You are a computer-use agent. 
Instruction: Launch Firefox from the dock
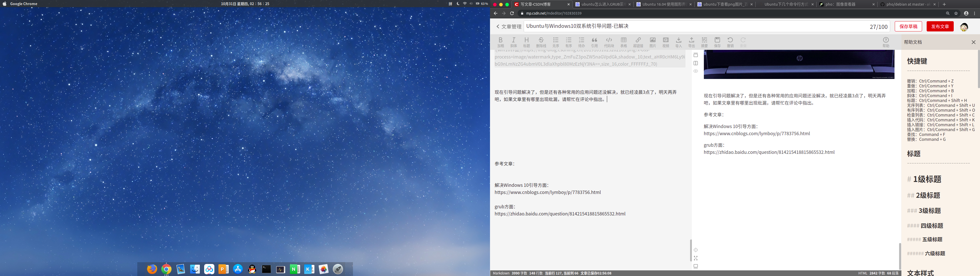(152, 269)
